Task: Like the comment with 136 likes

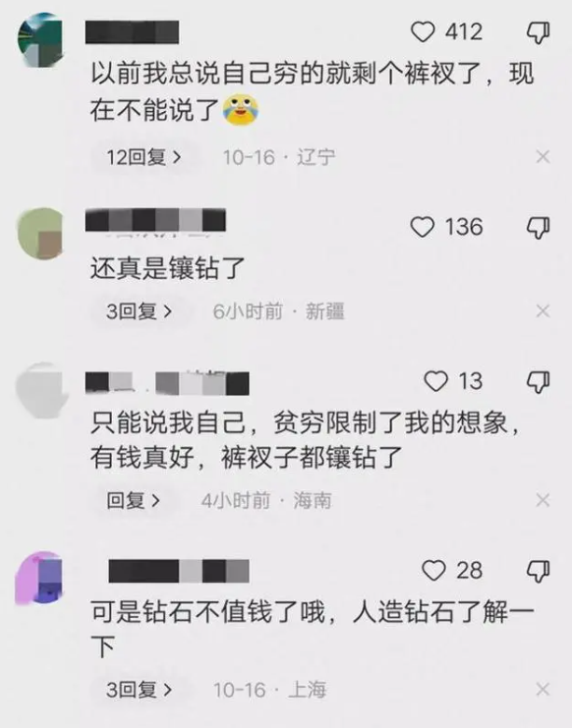Action: pos(423,227)
